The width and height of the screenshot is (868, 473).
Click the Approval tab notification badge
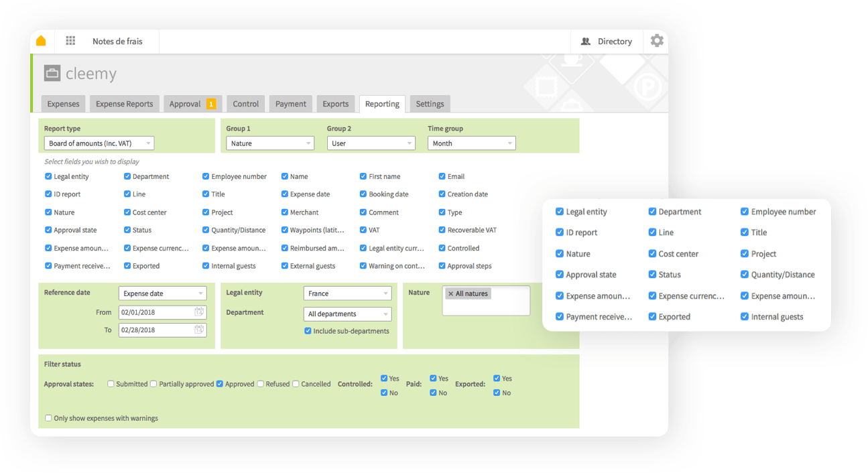211,104
